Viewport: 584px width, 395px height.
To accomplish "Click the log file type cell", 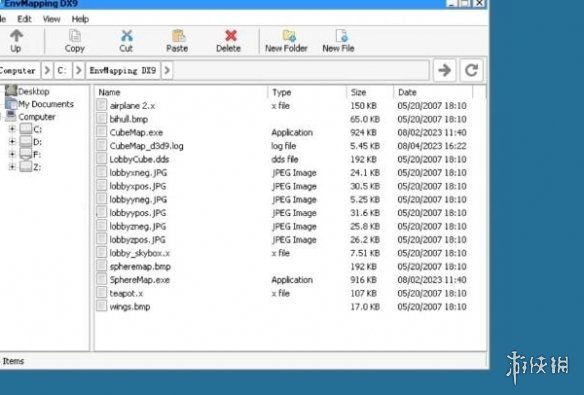I will (283, 146).
